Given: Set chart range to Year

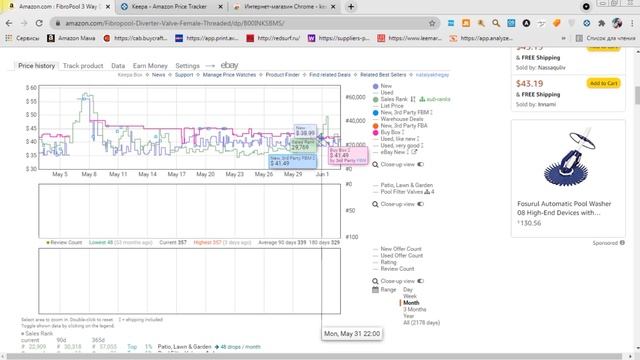Looking at the screenshot, I should [409, 316].
